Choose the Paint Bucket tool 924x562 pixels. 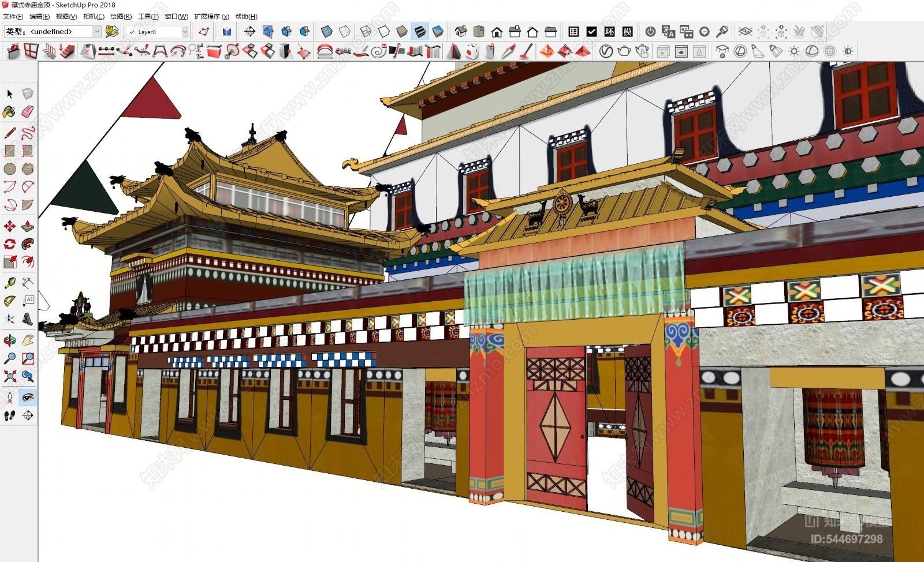point(10,111)
